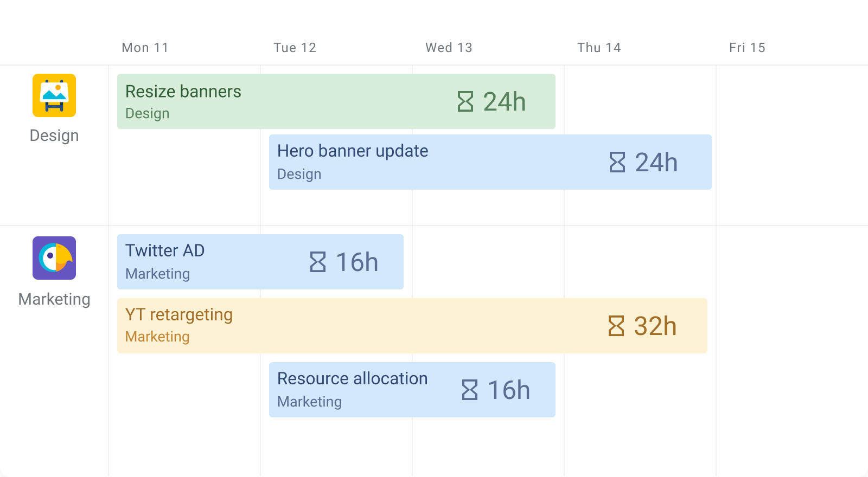Image resolution: width=868 pixels, height=477 pixels.
Task: Open the YT retargeting task
Action: click(412, 325)
